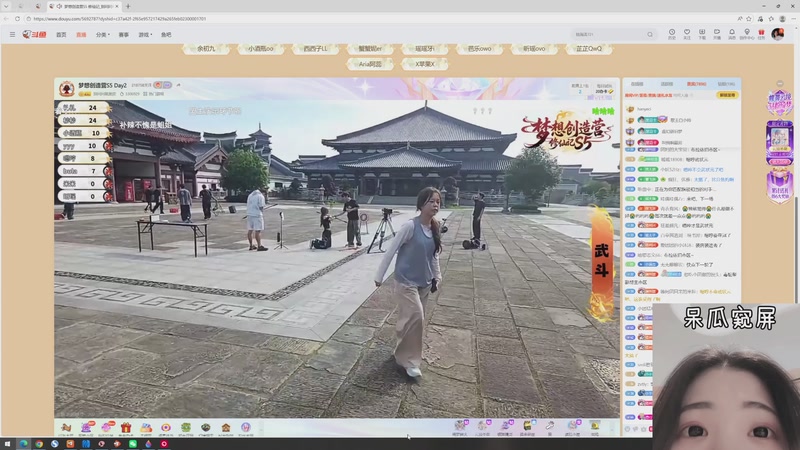Select streamer tag 芭乐owo

(x=480, y=49)
